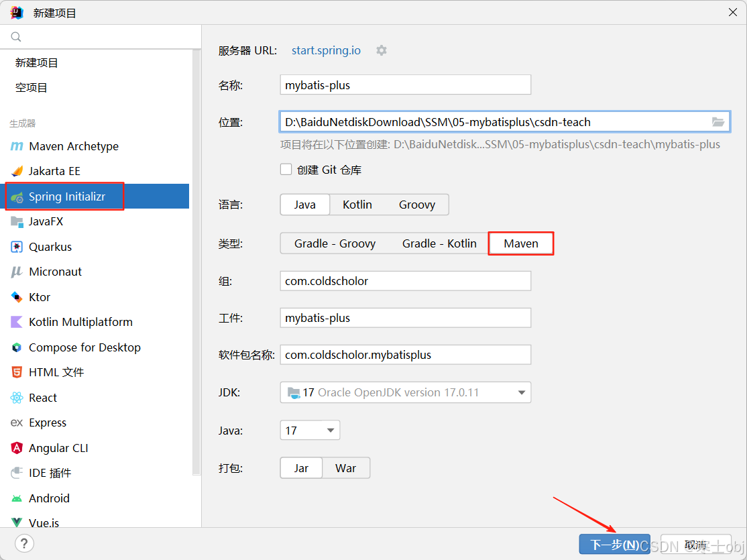Enable the Create Git repository checkbox

(286, 169)
